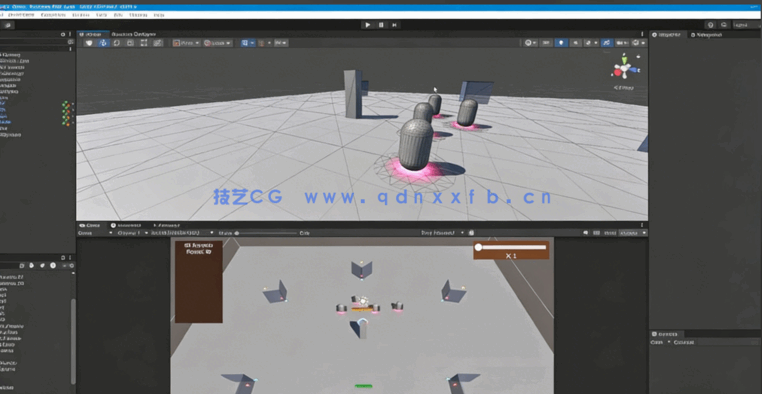The width and height of the screenshot is (762, 394).
Task: Click the brown info panel in Game view
Action: 199,281
